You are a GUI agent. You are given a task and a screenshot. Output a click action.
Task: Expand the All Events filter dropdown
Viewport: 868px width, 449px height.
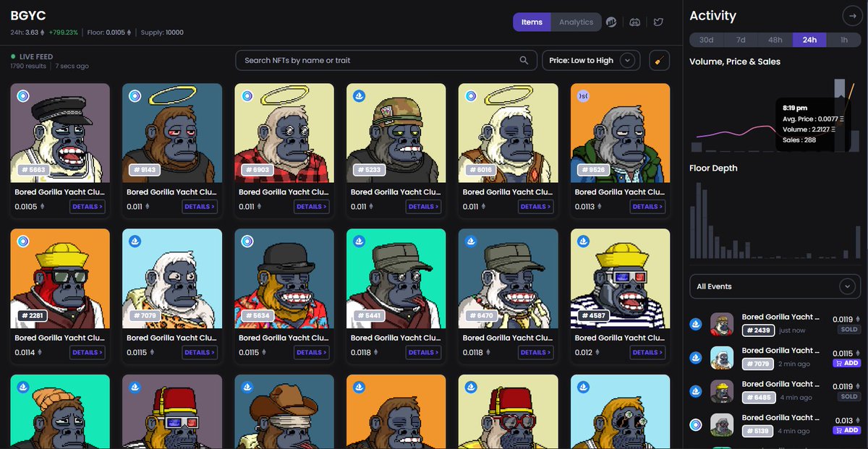[x=775, y=286]
